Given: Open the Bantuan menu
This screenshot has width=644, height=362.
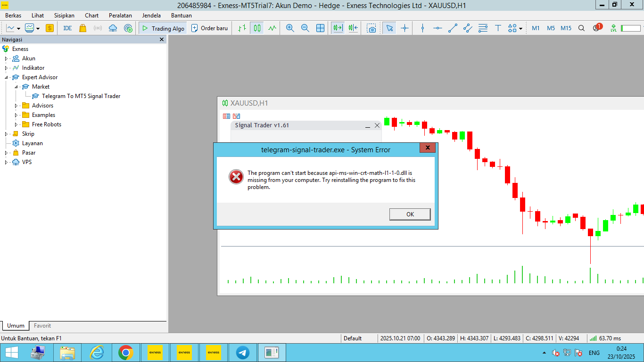Looking at the screenshot, I should [x=182, y=16].
